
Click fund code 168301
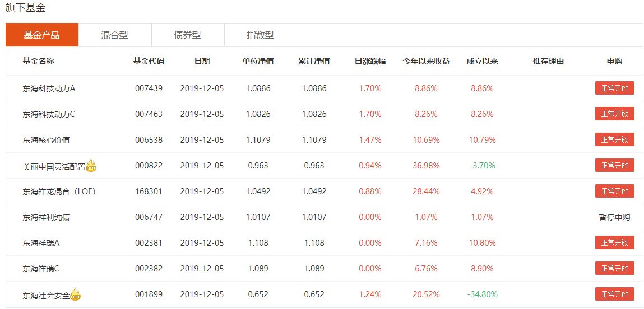149,191
